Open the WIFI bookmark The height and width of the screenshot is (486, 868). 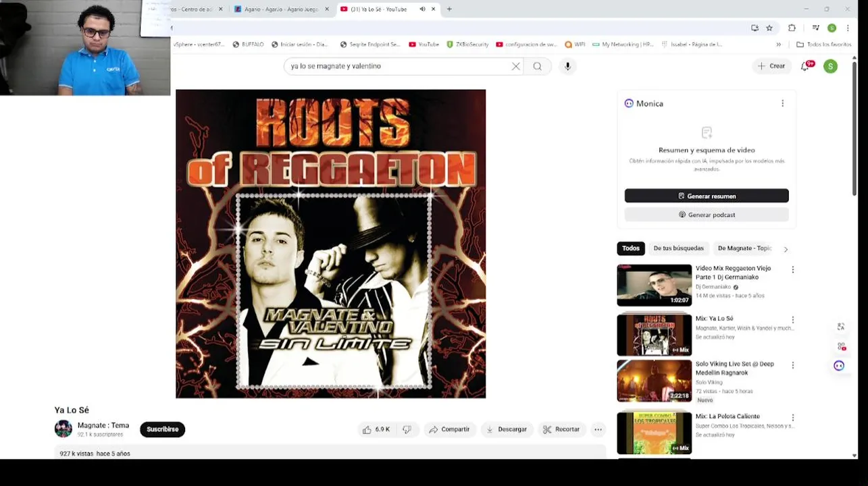(x=575, y=45)
